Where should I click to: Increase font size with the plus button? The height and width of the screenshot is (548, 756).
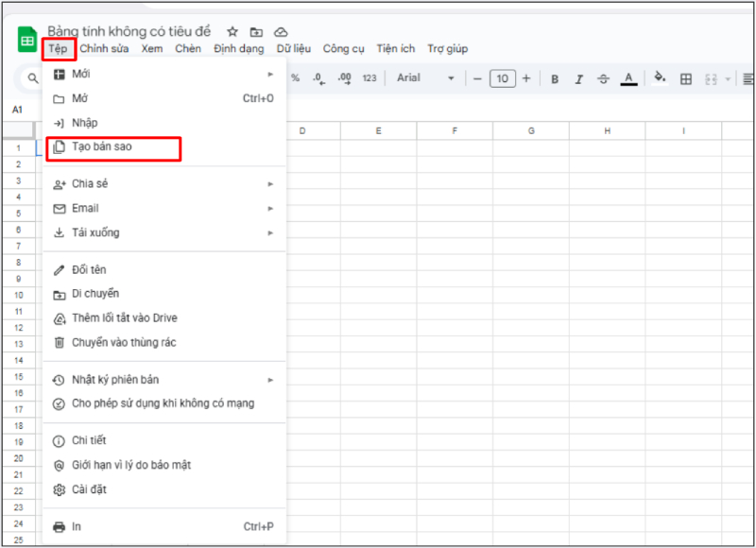pos(526,78)
